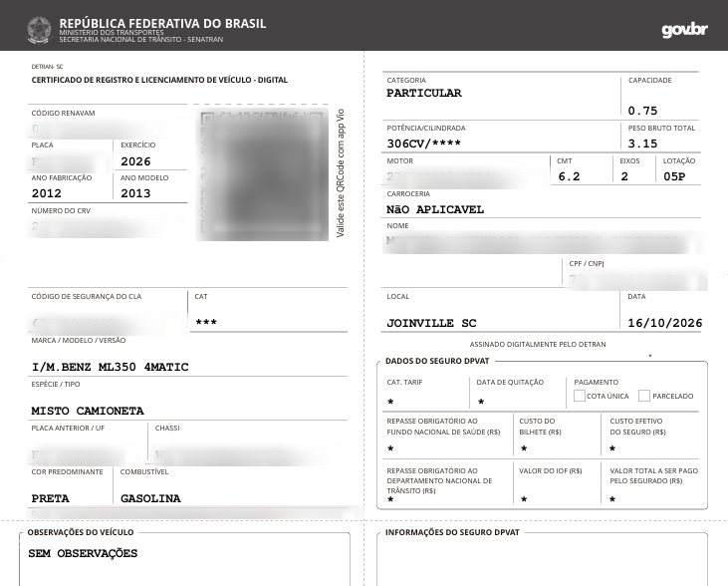Click the capacidade value 0.75
The width and height of the screenshot is (728, 586).
pyautogui.click(x=642, y=111)
